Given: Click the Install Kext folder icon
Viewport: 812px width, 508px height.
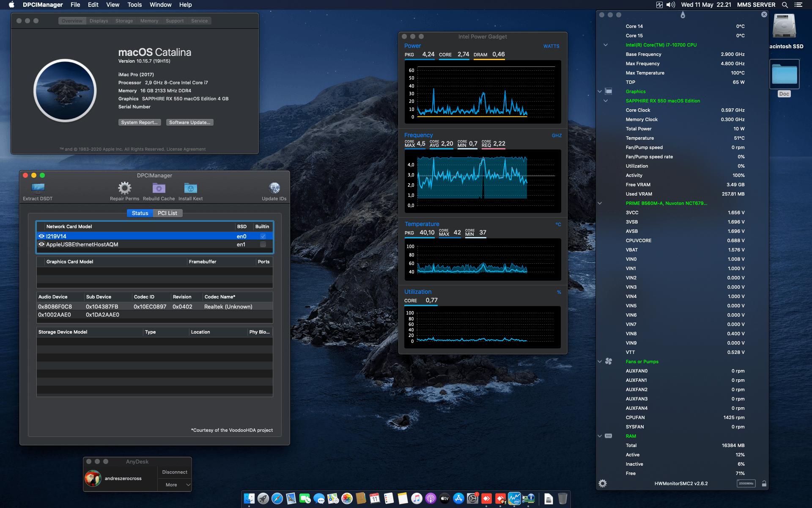Looking at the screenshot, I should pos(190,188).
